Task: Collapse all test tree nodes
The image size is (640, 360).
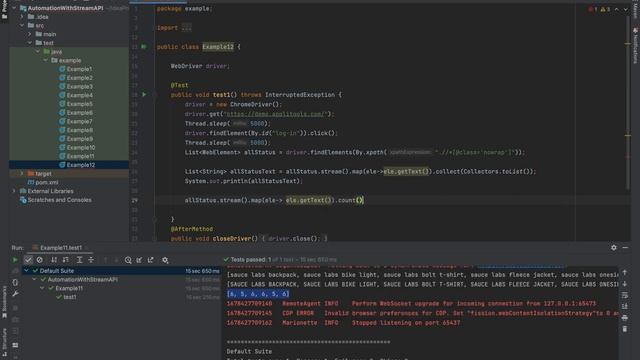Action: click(x=91, y=260)
